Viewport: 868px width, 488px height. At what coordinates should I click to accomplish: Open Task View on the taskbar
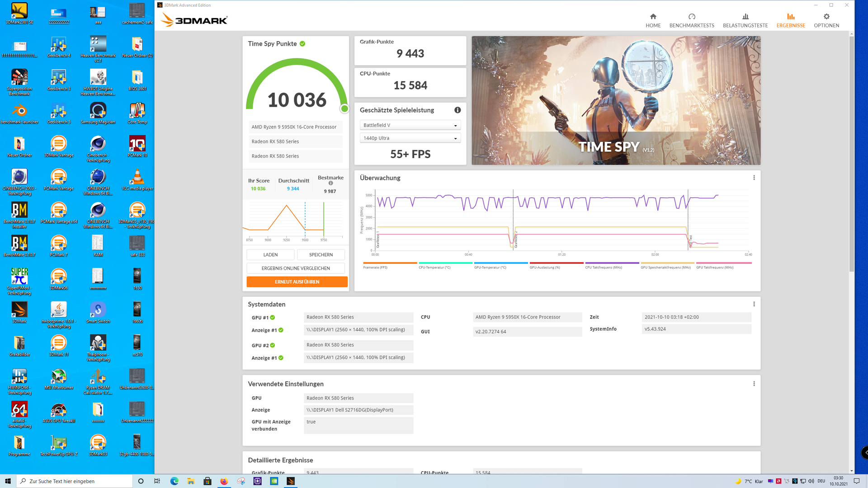(x=157, y=481)
